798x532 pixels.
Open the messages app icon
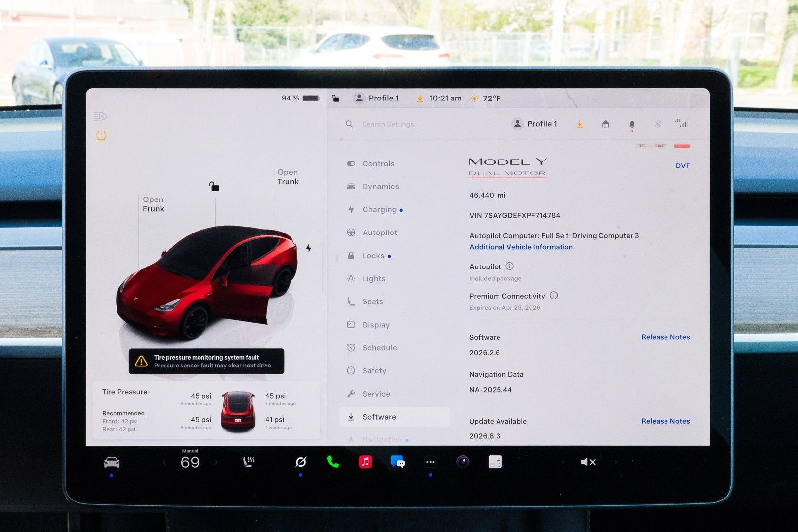click(398, 462)
